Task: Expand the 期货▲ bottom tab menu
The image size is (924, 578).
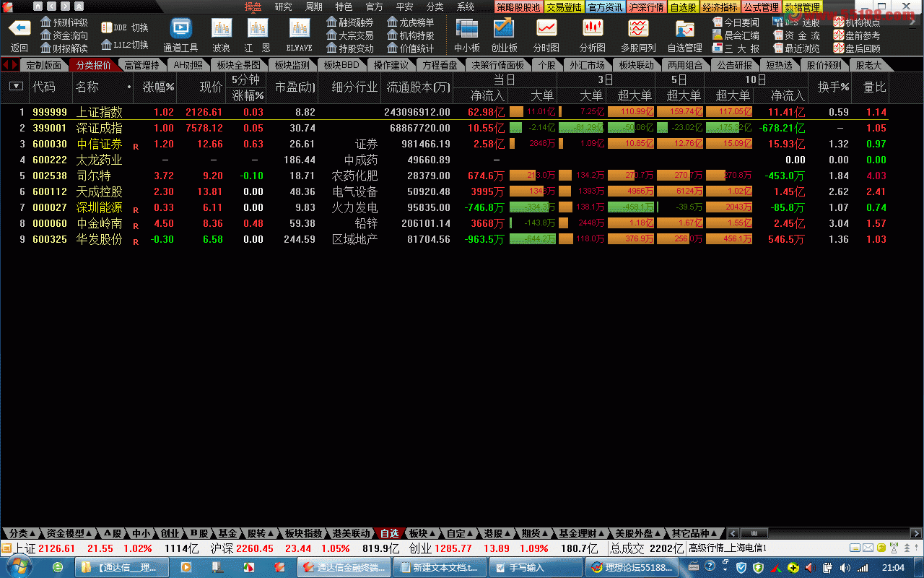Action: pos(535,533)
